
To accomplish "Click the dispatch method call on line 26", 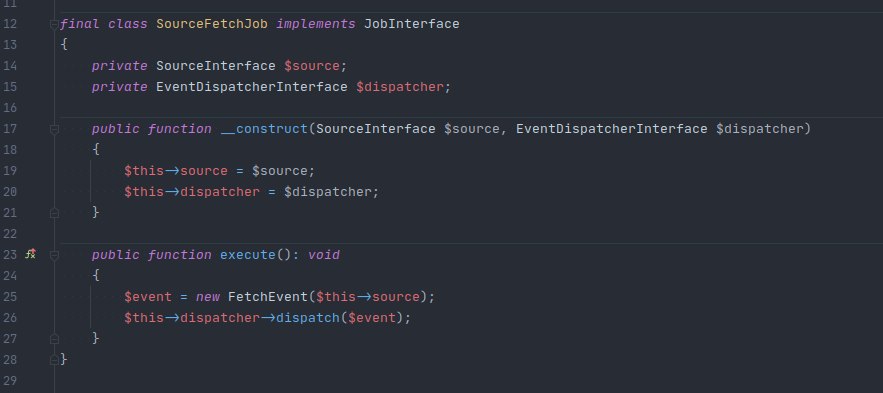I will pos(308,318).
